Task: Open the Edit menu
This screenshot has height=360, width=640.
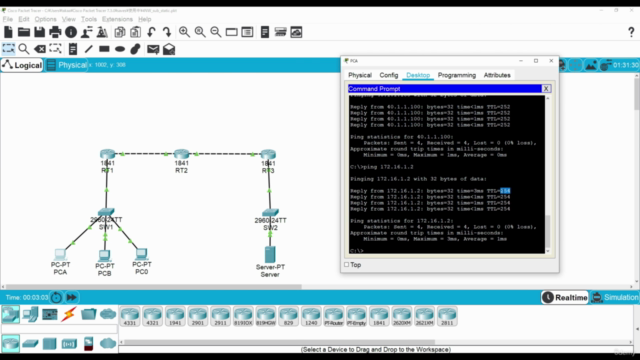Action: pos(24,19)
